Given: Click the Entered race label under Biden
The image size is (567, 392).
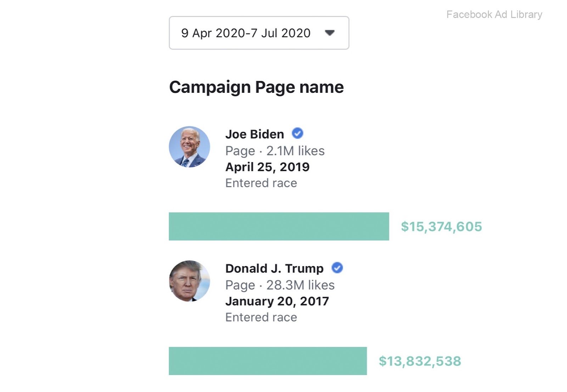Looking at the screenshot, I should point(261,183).
